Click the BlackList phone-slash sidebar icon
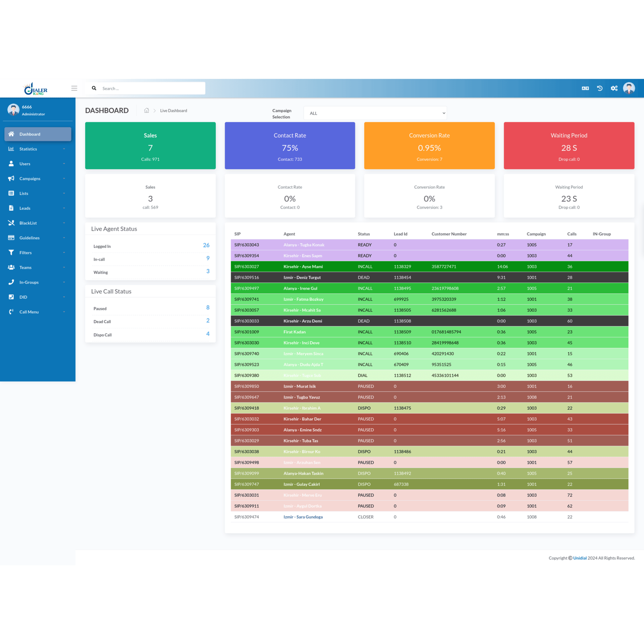The width and height of the screenshot is (644, 644). pos(11,223)
